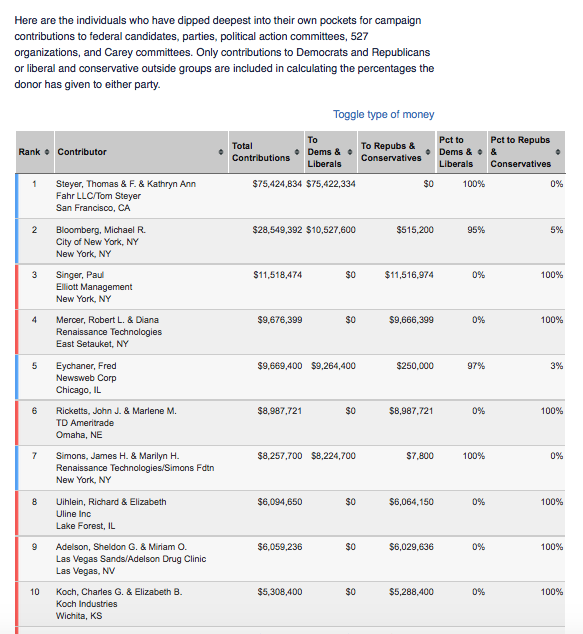Select the Steyer, Thomas contributor row
This screenshot has height=634, width=583.
tap(290, 196)
